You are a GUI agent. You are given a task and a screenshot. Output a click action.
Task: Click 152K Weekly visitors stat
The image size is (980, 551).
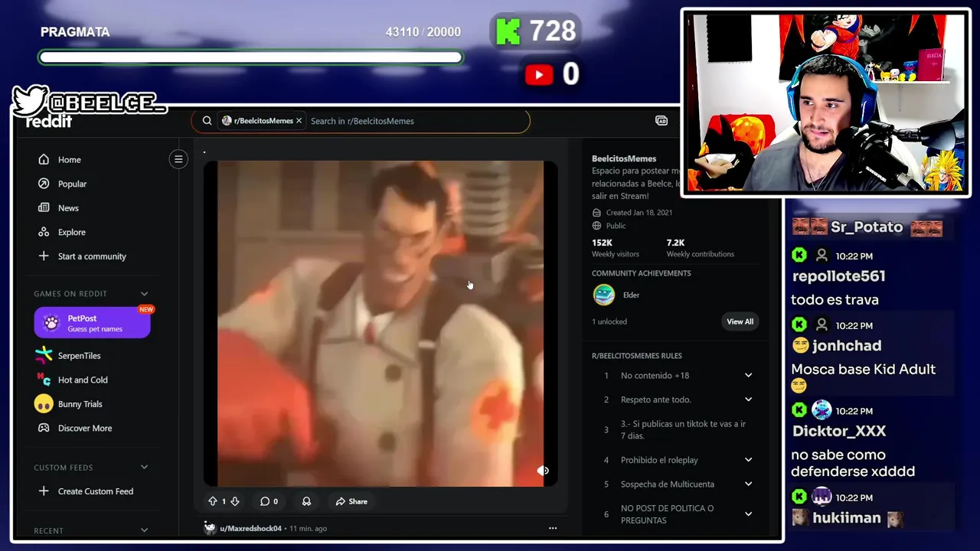pyautogui.click(x=615, y=248)
